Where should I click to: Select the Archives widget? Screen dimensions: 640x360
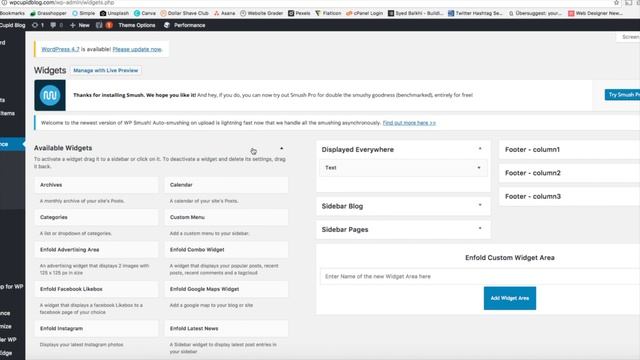pyautogui.click(x=96, y=185)
